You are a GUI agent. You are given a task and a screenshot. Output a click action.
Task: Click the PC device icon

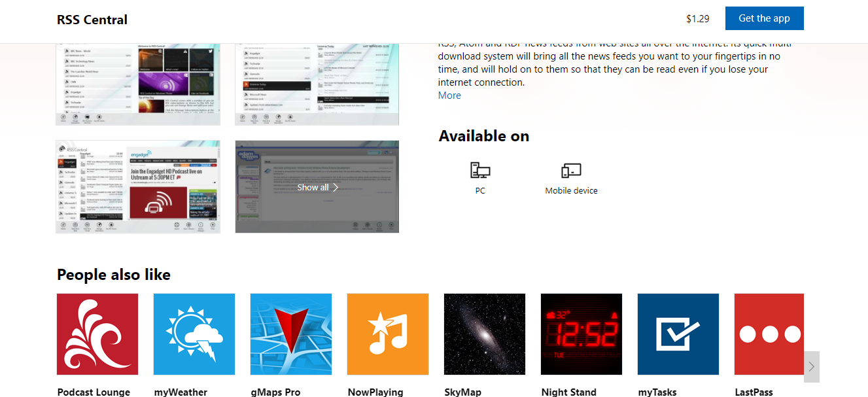[480, 170]
